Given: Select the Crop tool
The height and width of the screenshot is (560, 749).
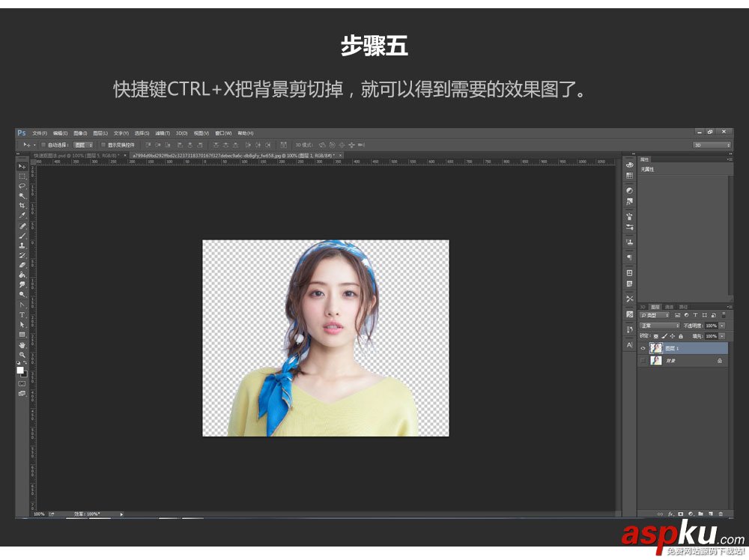Looking at the screenshot, I should pos(22,206).
